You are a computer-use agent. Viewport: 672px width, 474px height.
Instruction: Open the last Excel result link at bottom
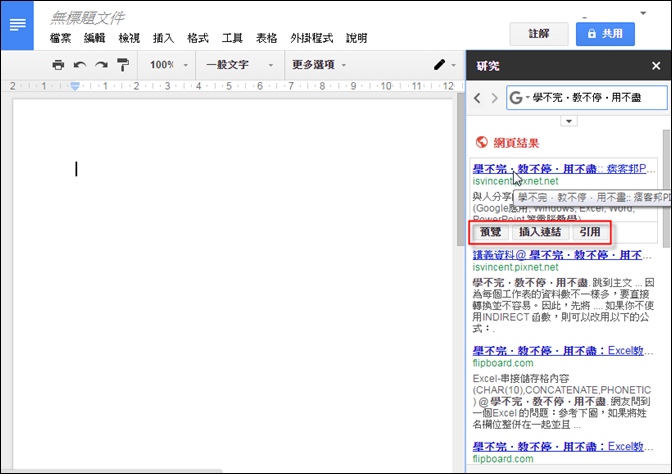(562, 447)
